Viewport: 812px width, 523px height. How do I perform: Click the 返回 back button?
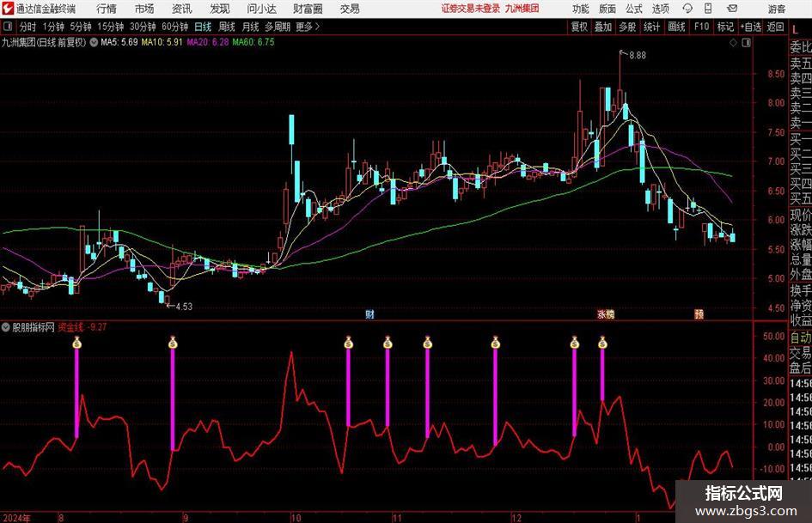pyautogui.click(x=775, y=27)
